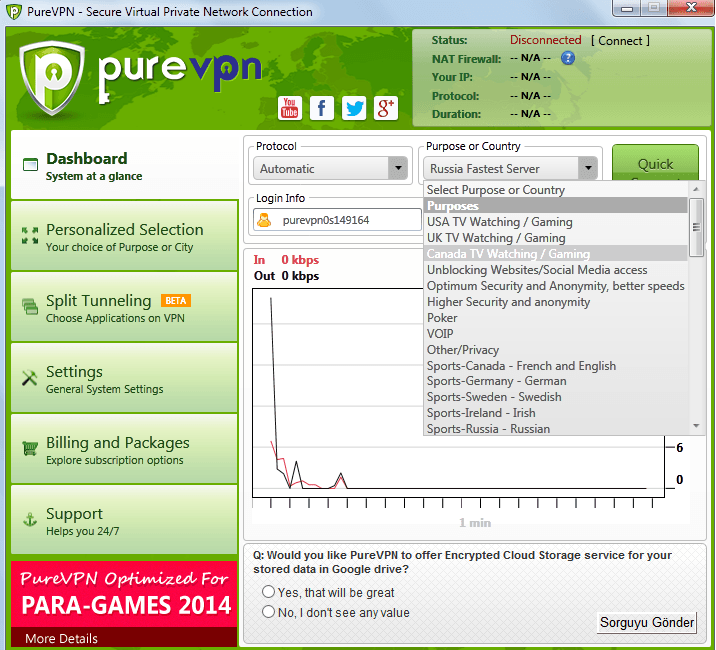
Task: Choose USA TV Watching / Gaming
Action: click(x=556, y=222)
